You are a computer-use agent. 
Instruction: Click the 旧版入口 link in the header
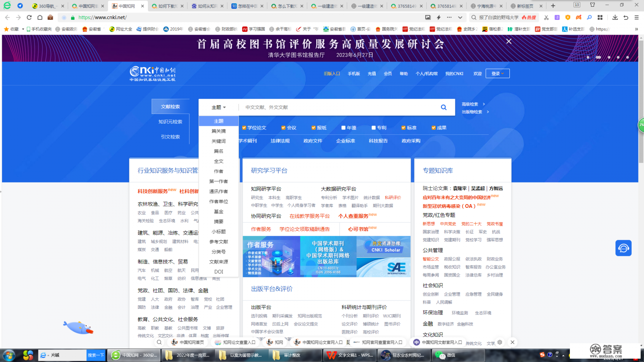(332, 74)
